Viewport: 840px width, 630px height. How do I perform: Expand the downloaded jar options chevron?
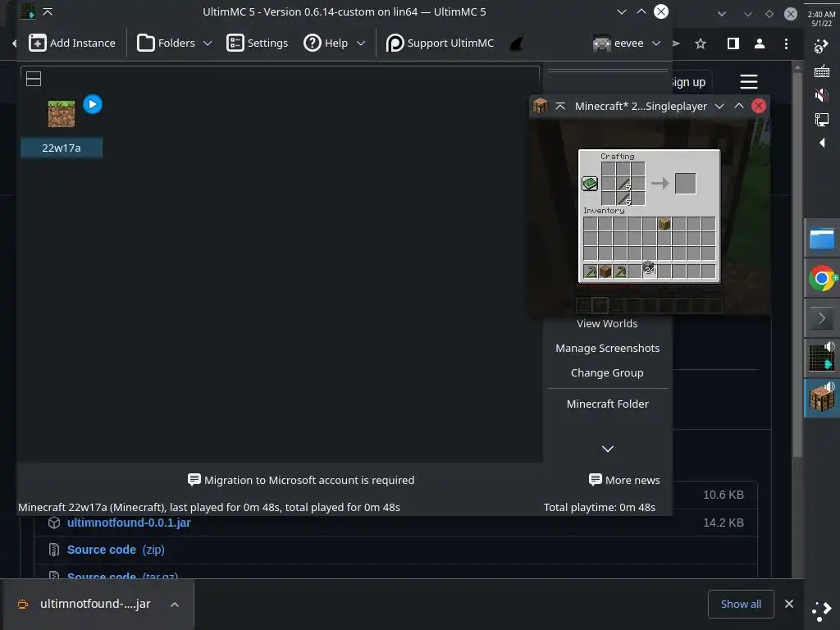(x=175, y=605)
